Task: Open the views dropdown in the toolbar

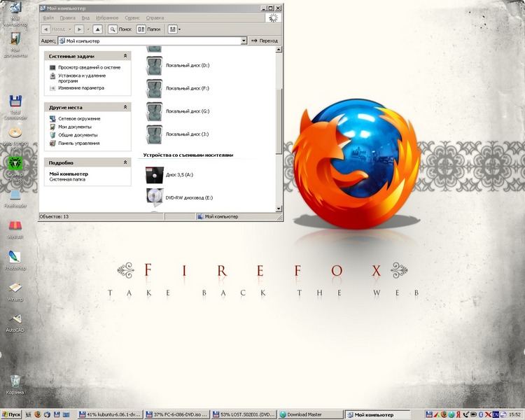Action: click(x=174, y=29)
